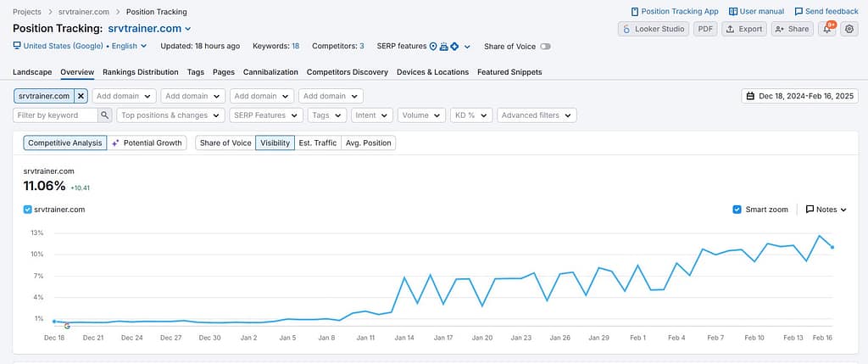Screen dimensions: 868x364
Task: Click the notifications bell icon
Action: (x=827, y=29)
